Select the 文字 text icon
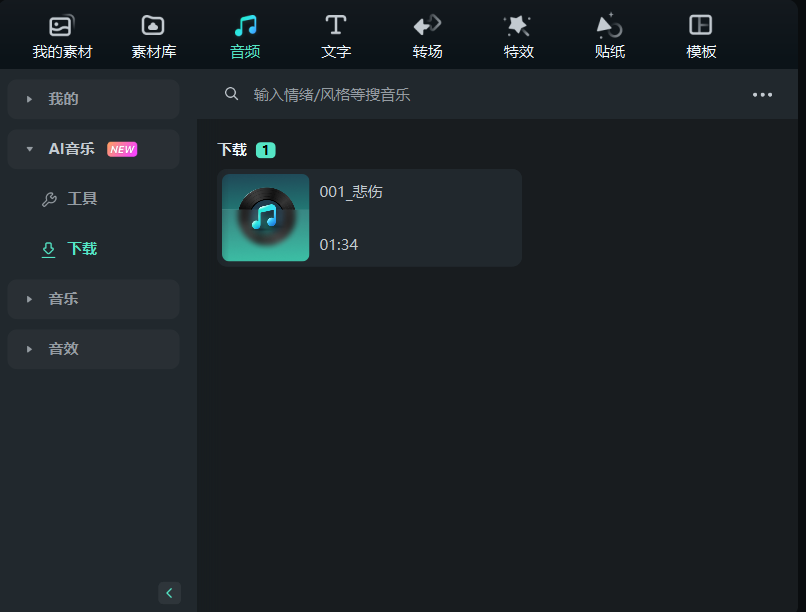Viewport: 806px width, 612px height. pos(336,24)
